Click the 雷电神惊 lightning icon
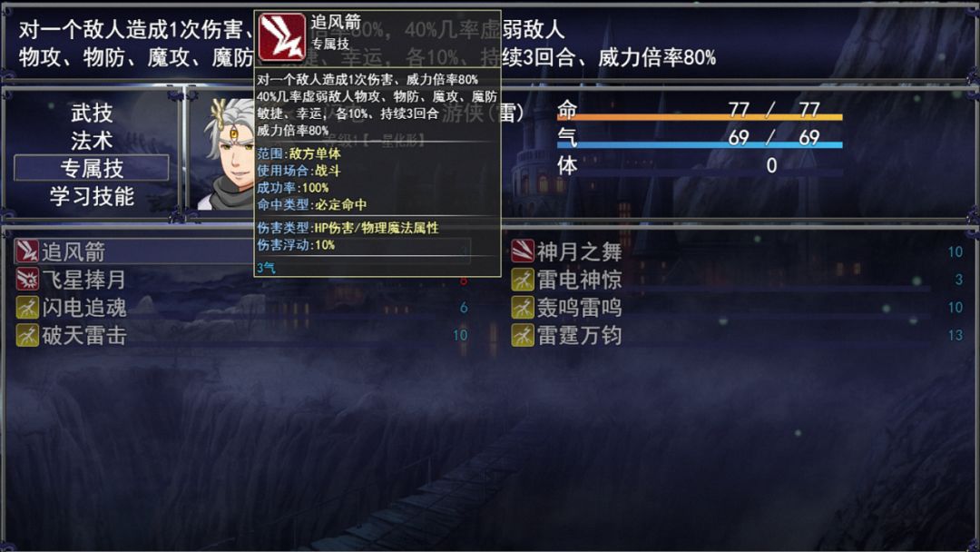Image resolution: width=980 pixels, height=552 pixels. [x=523, y=280]
